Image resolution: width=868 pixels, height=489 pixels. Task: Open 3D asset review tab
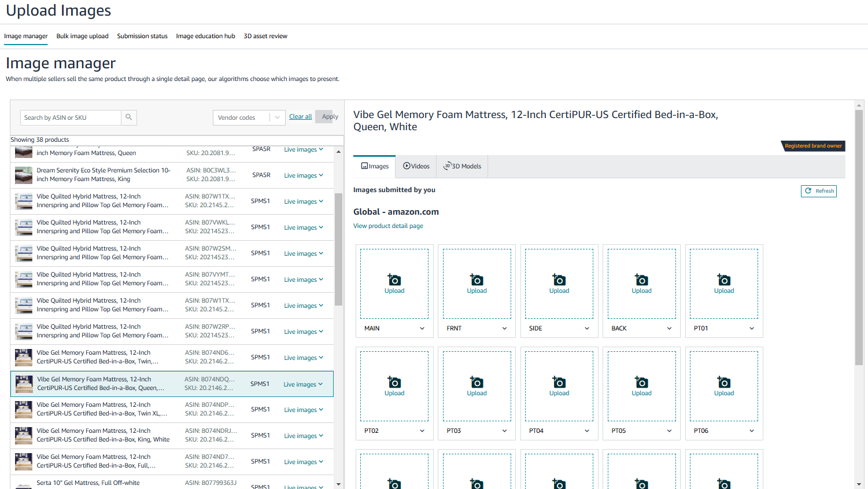265,36
